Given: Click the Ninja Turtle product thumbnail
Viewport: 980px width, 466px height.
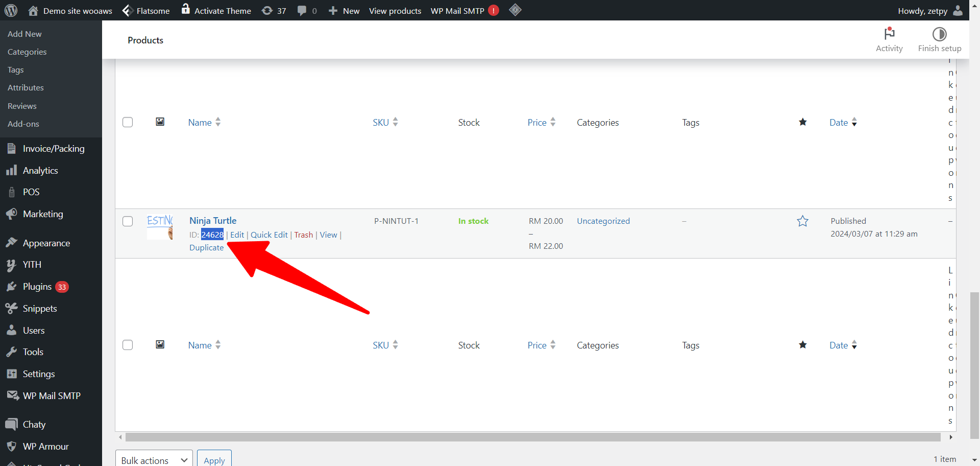Looking at the screenshot, I should click(x=160, y=227).
